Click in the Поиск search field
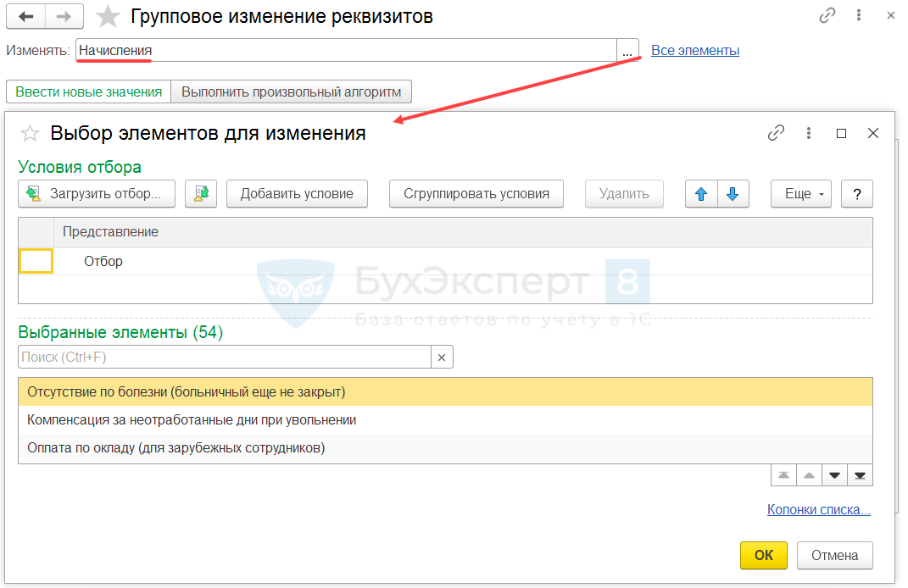Viewport: 908px width, 588px height. point(224,358)
